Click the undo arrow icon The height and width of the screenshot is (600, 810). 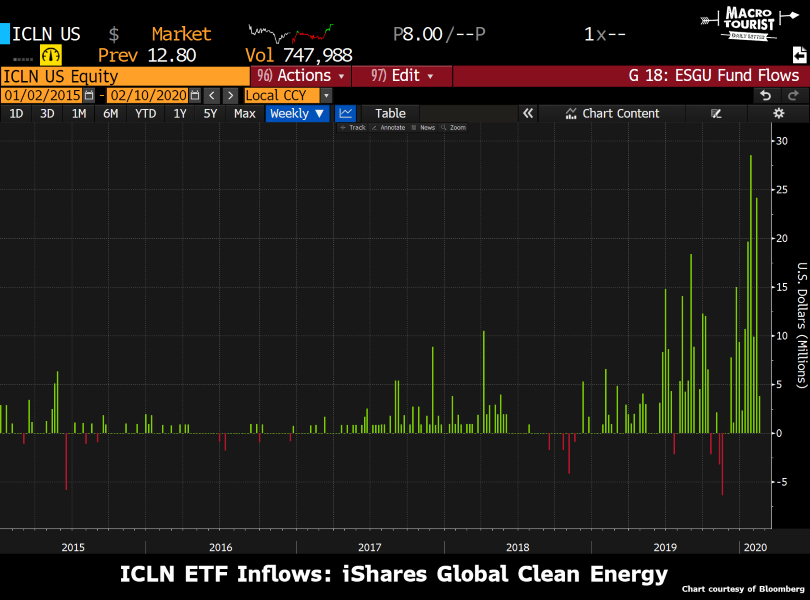click(x=766, y=95)
